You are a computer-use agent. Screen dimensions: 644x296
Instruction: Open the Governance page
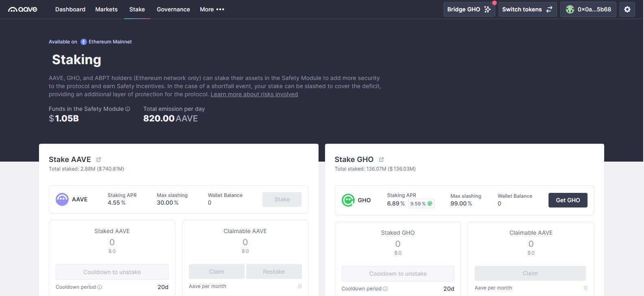[173, 9]
